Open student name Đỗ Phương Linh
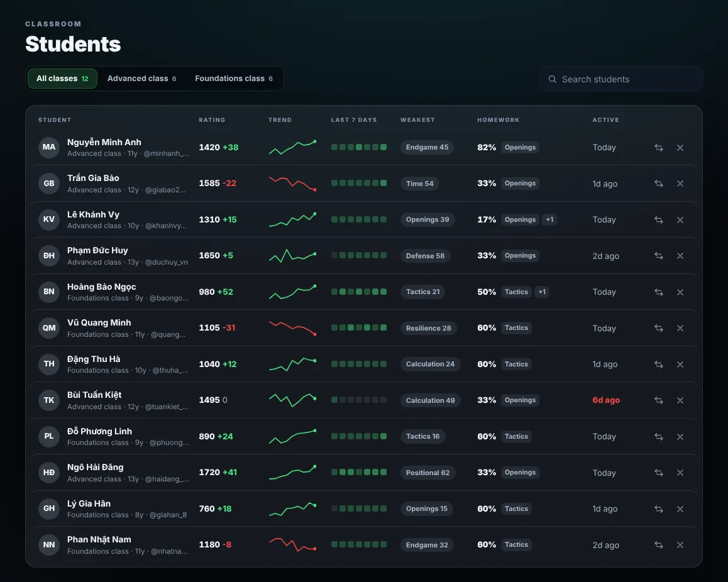This screenshot has height=582, width=728. pos(99,431)
